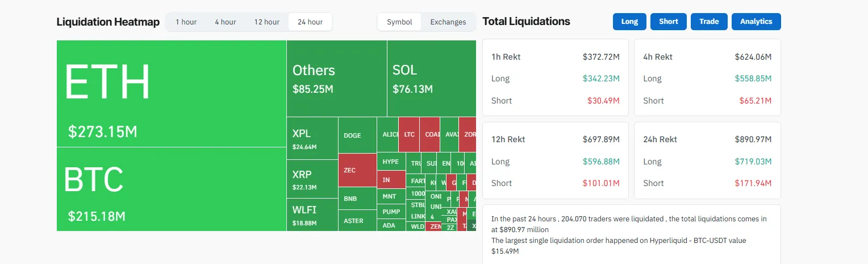Open the Others $85.25M tile
The width and height of the screenshot is (868, 264).
point(336,79)
